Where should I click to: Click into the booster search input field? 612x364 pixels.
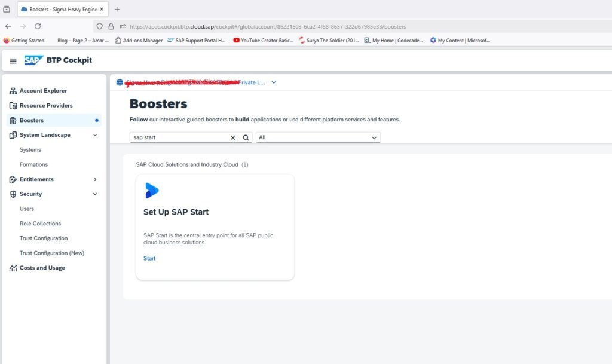pos(179,137)
